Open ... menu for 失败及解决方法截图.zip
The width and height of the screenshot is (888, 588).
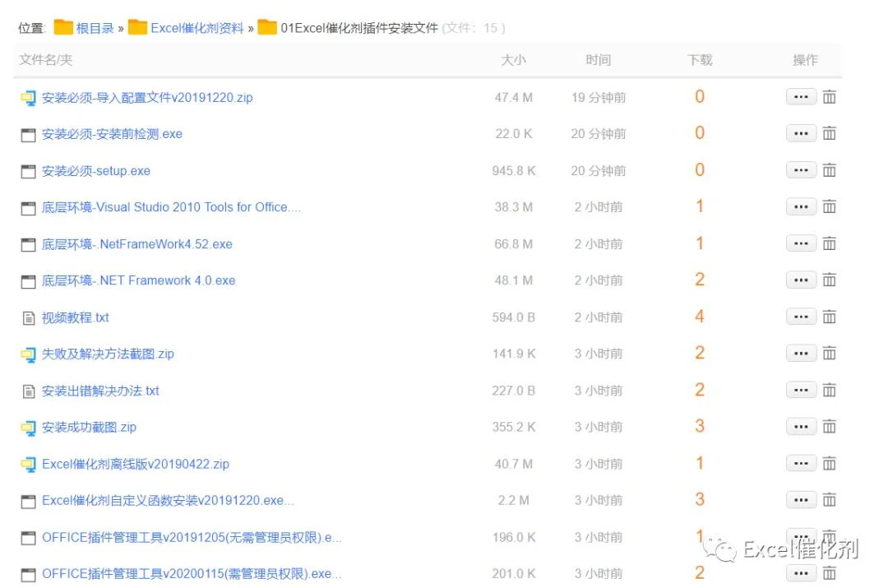801,354
